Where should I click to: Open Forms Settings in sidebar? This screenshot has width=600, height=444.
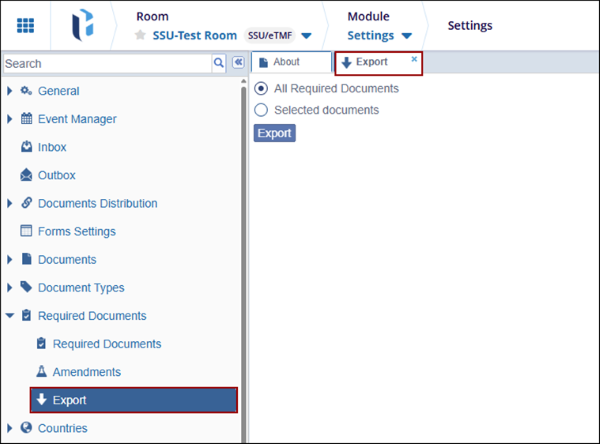coord(76,231)
